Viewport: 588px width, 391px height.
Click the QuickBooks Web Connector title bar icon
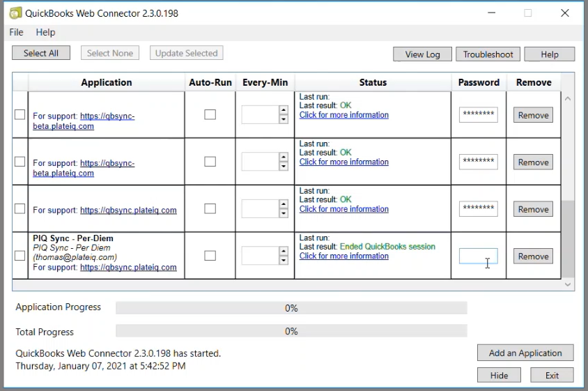click(15, 13)
